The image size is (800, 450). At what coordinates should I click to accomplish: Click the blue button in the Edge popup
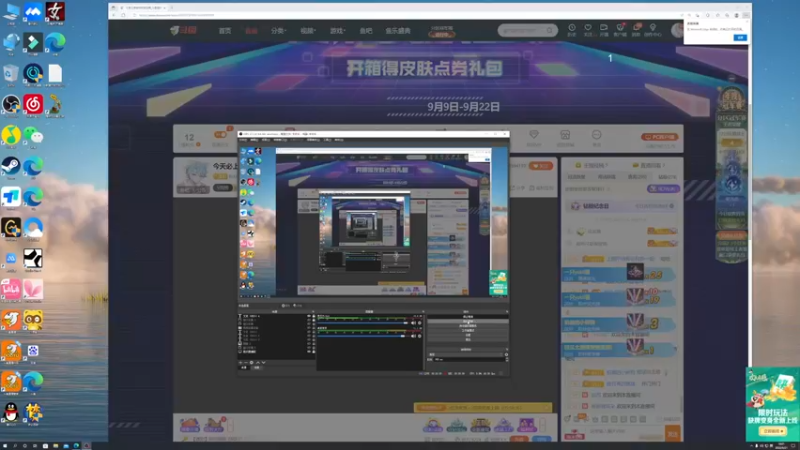click(x=740, y=37)
